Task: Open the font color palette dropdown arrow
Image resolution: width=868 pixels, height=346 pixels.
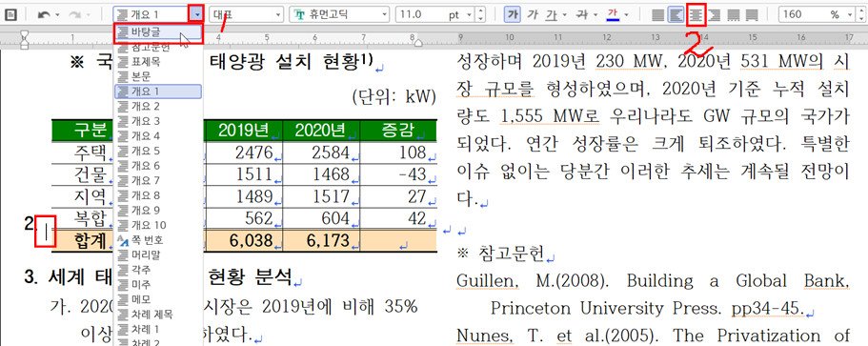Action: (627, 15)
